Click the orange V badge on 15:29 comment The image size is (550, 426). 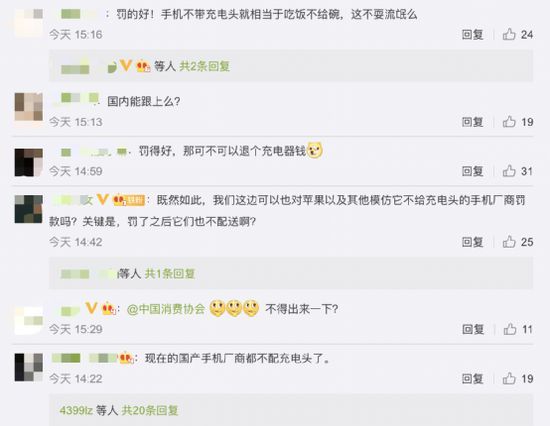[x=91, y=308]
